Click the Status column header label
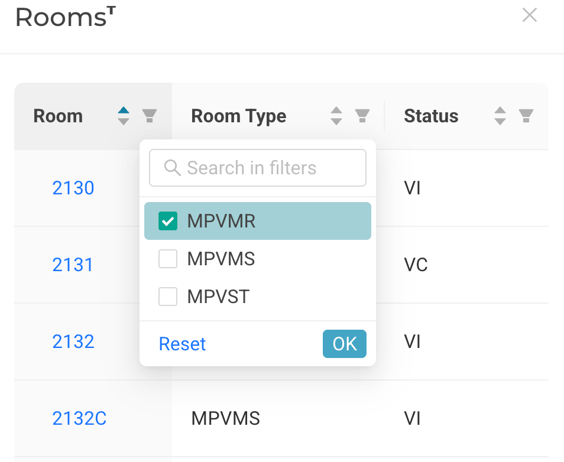This screenshot has width=564, height=462. point(431,116)
